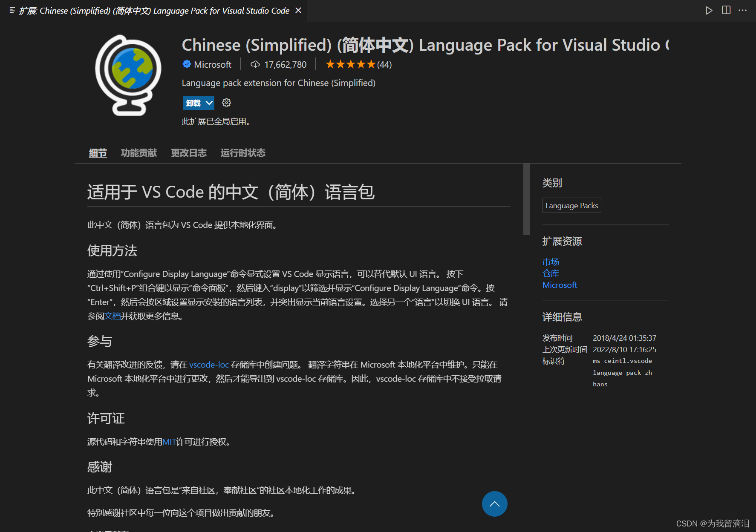Open the Microsoft publisher link

click(213, 65)
